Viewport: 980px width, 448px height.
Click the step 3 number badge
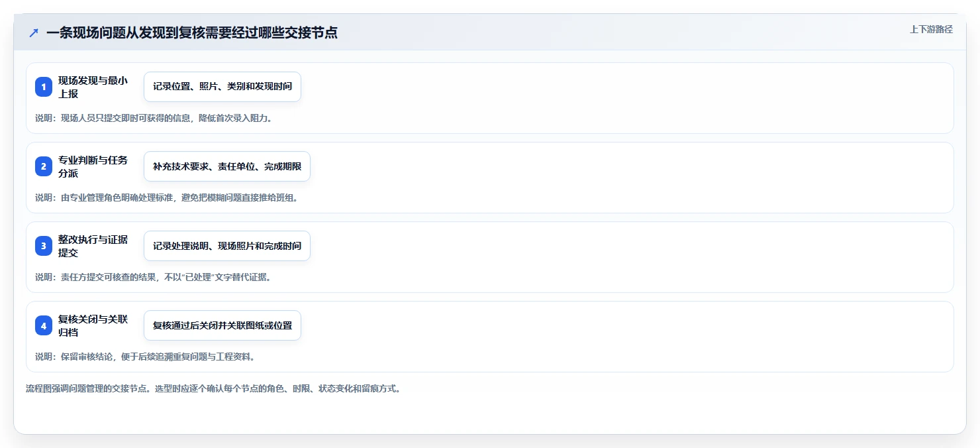coord(44,246)
